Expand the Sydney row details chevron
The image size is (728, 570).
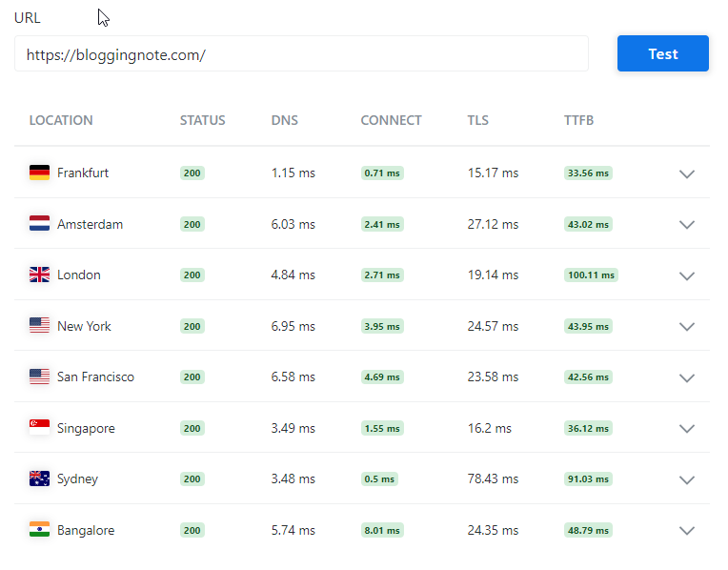point(687,479)
